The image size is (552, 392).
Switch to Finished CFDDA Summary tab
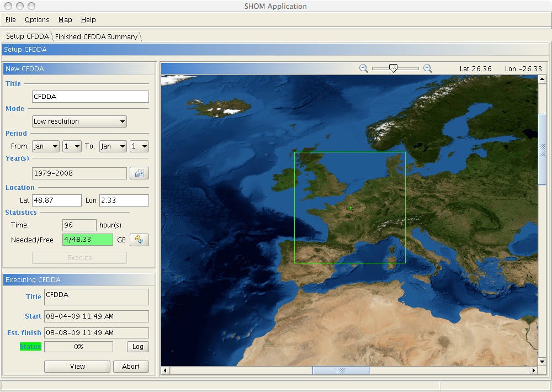[x=96, y=37]
